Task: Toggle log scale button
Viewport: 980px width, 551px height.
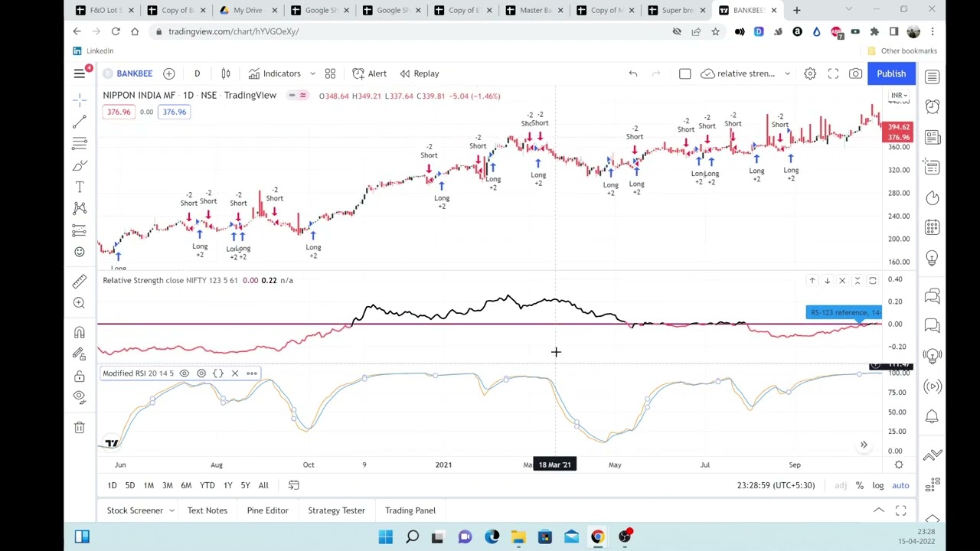Action: (x=878, y=485)
